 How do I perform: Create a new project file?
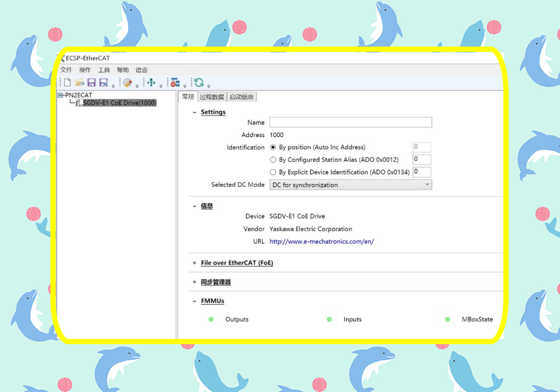click(68, 82)
